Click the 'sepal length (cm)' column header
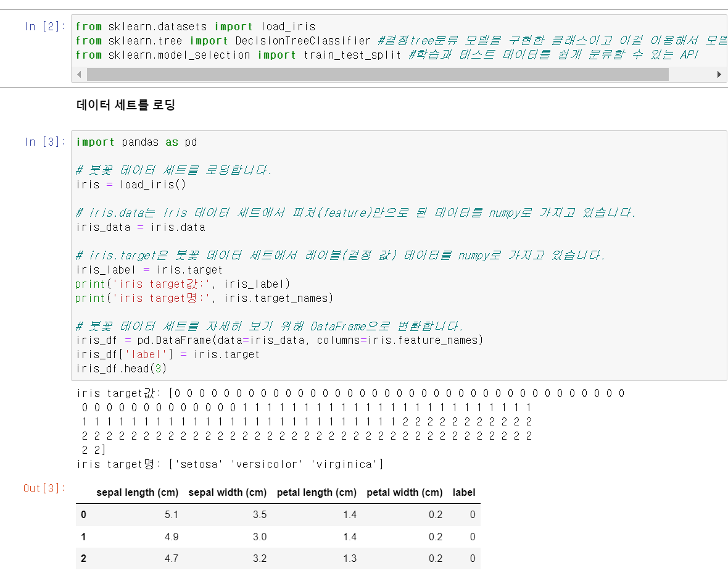The height and width of the screenshot is (573, 728). click(x=138, y=493)
